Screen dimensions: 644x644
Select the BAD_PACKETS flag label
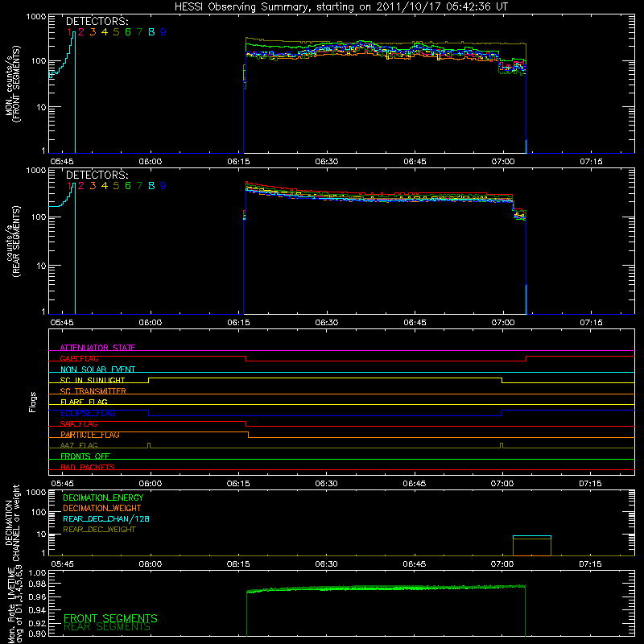[x=88, y=467]
